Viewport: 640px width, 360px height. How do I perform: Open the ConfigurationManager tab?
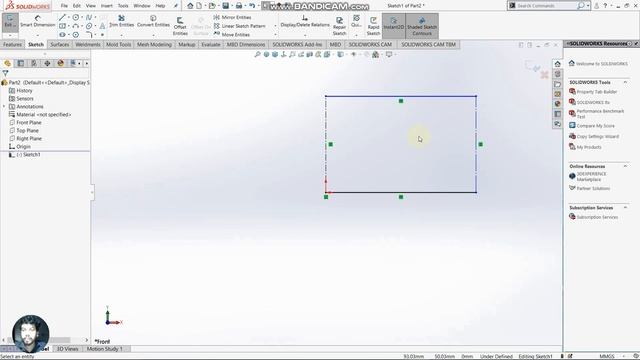click(x=34, y=63)
